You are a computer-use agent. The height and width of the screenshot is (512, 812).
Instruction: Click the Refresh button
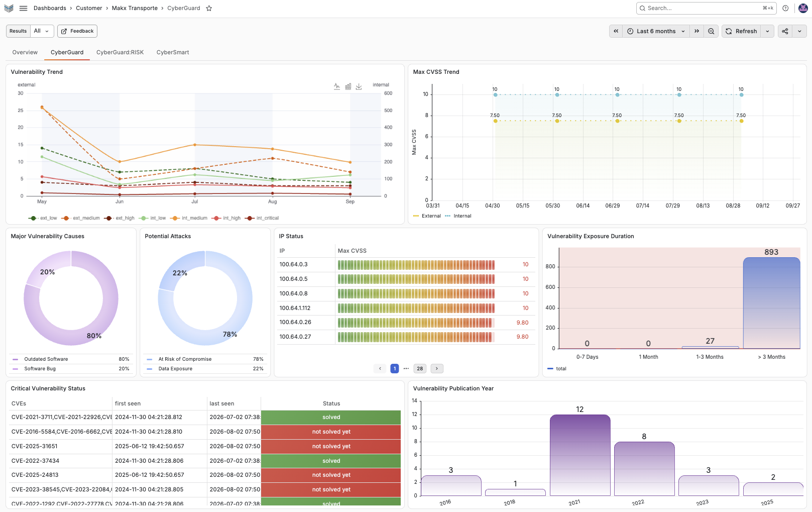click(x=742, y=31)
